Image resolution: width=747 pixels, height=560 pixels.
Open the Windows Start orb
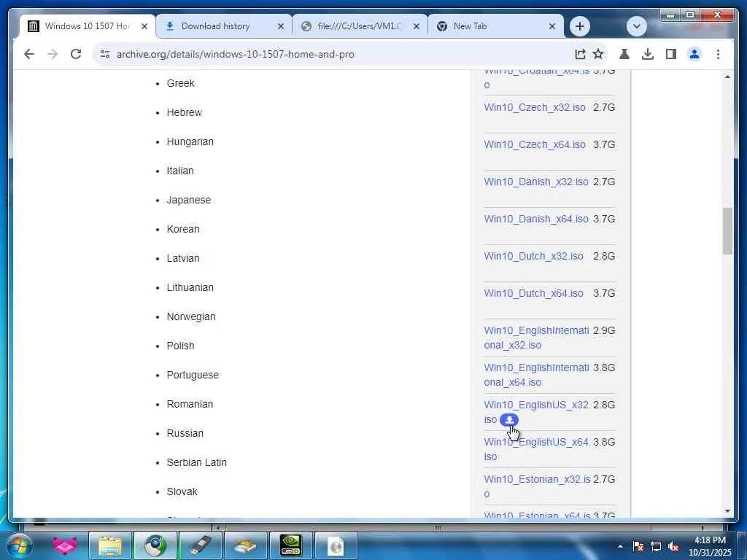pos(19,545)
